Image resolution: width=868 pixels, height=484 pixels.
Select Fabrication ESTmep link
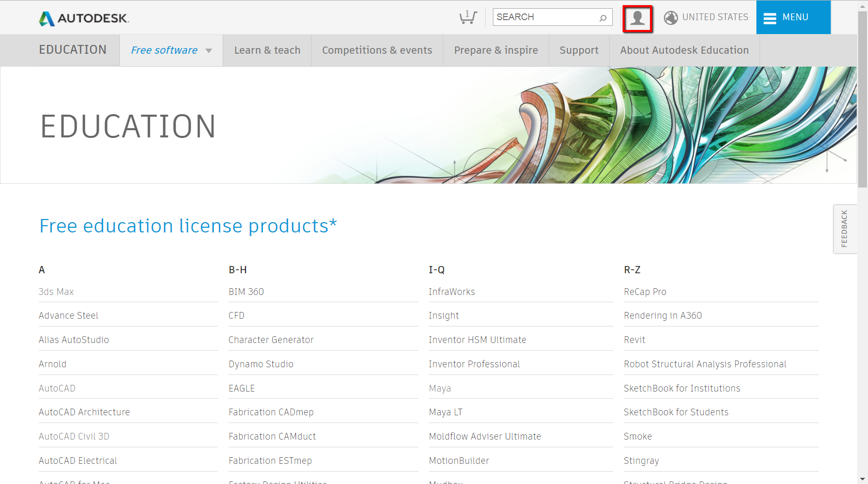pyautogui.click(x=270, y=461)
